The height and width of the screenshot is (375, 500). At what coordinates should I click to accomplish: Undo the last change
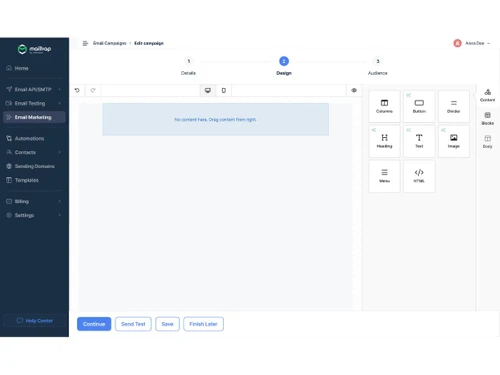click(x=77, y=90)
